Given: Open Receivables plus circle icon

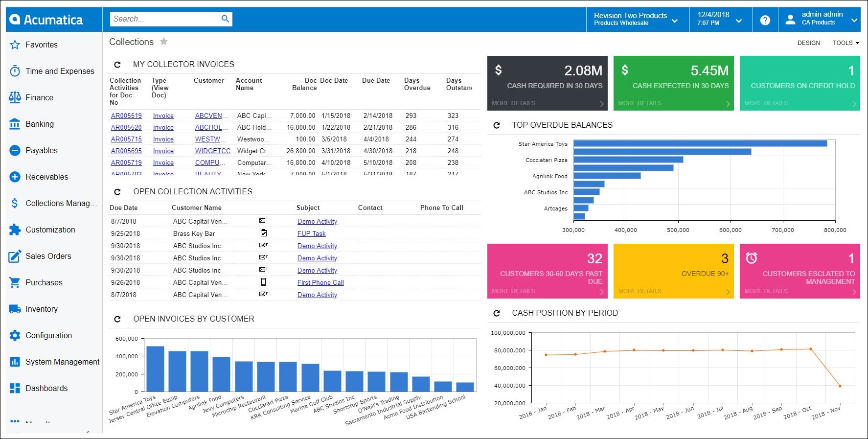Looking at the screenshot, I should click(x=15, y=177).
